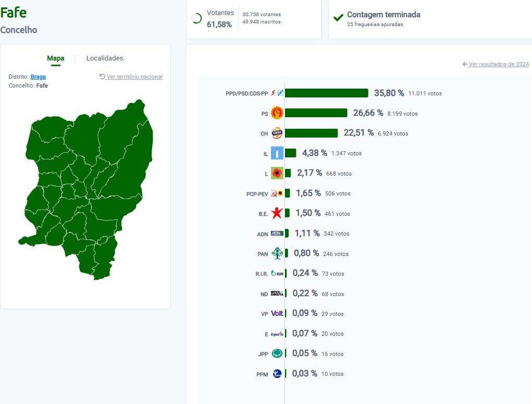
Task: Click the JPP green circular logo
Action: click(x=277, y=353)
